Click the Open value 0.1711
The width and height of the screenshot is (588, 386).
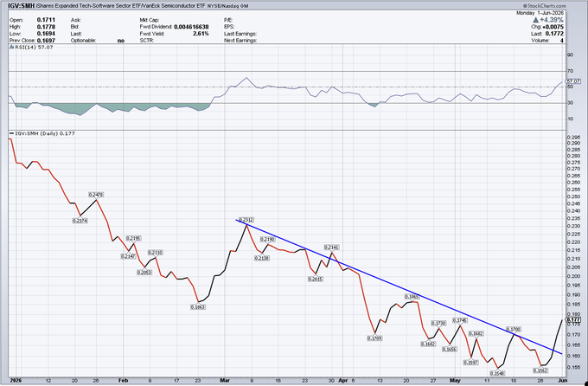coord(46,20)
